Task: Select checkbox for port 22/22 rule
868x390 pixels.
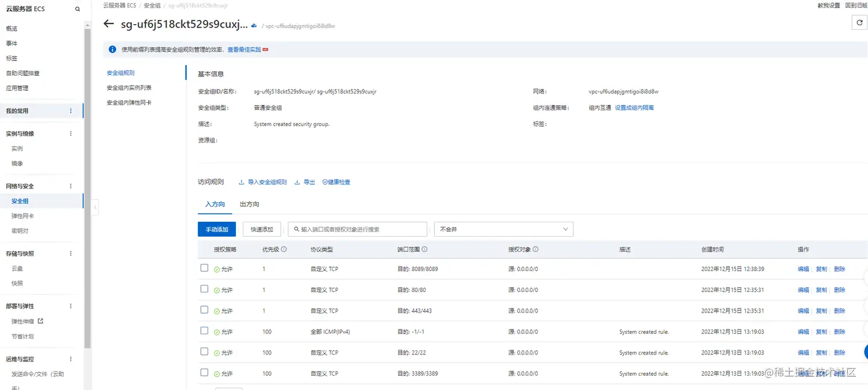Action: 204,352
